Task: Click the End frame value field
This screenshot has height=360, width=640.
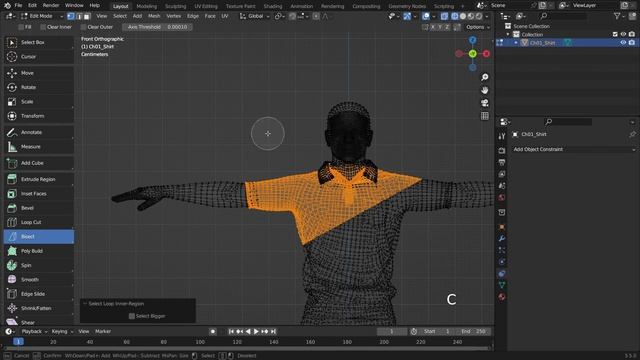Action: click(473, 331)
